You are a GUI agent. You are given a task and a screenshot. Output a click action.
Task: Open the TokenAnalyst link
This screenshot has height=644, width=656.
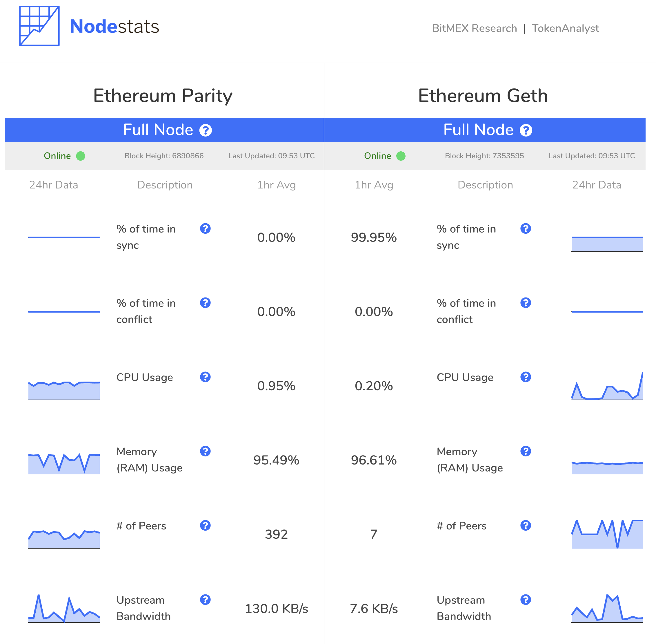pyautogui.click(x=565, y=28)
